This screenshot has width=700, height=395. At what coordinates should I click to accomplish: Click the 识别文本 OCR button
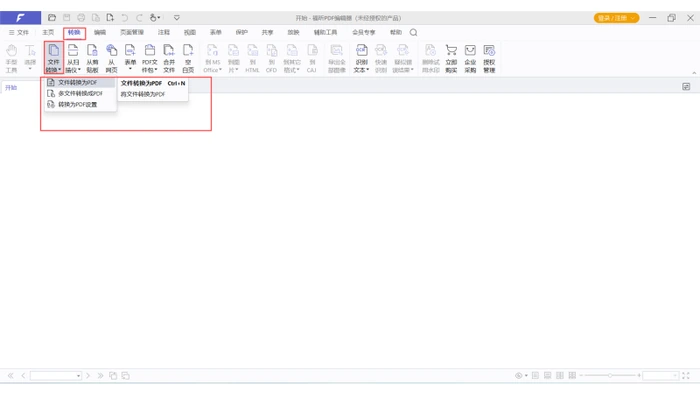[362, 58]
